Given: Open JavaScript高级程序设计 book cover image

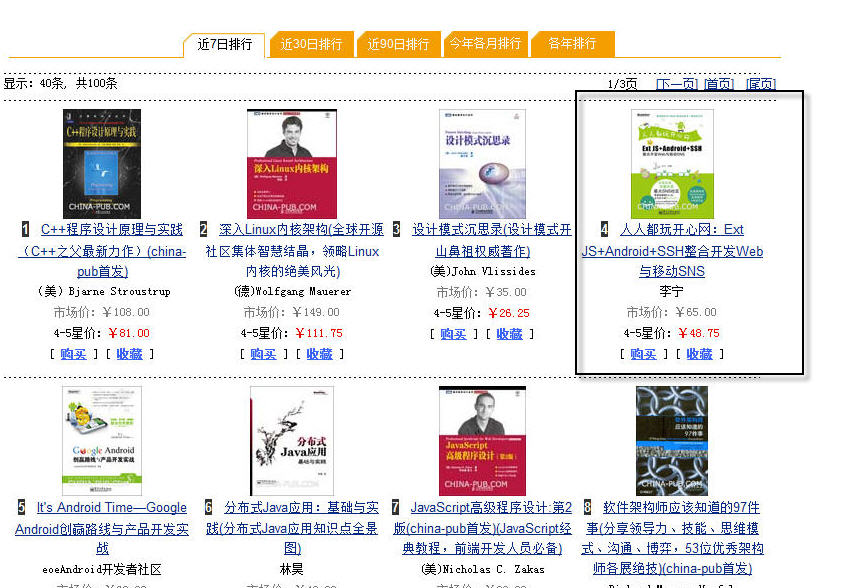Looking at the screenshot, I should 482,441.
